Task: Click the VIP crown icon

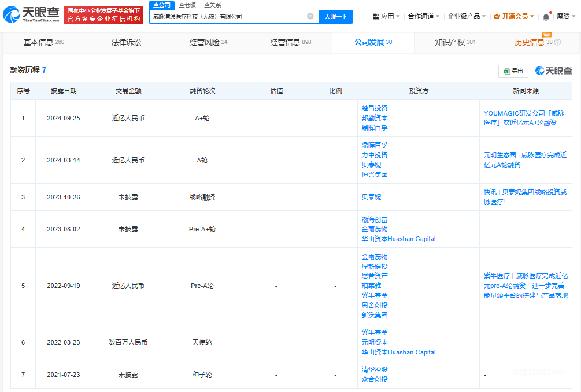Action: (497, 16)
